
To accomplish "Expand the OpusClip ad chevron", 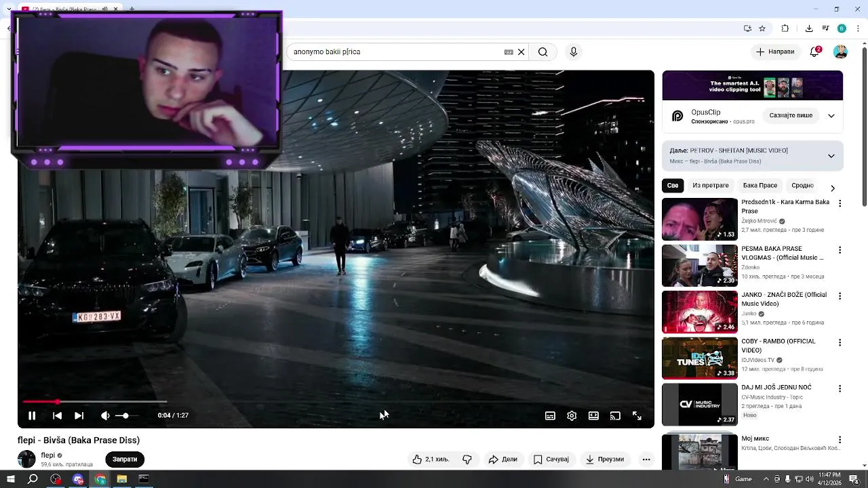I will [x=831, y=116].
